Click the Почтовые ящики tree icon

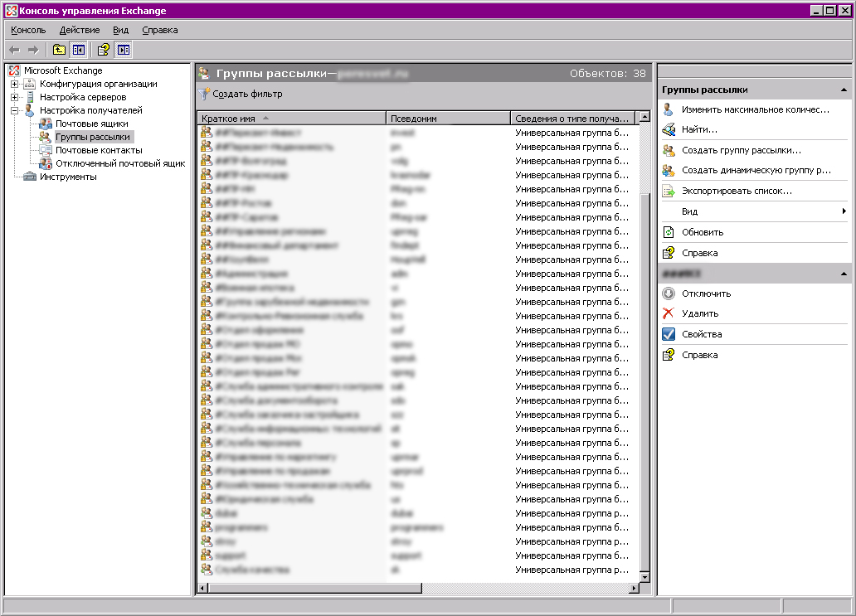[x=46, y=124]
